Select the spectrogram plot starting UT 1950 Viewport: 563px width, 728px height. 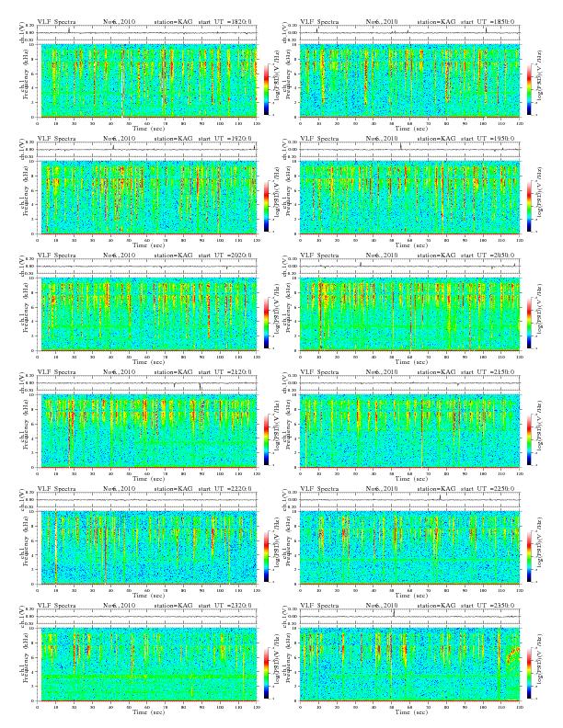(x=409, y=198)
